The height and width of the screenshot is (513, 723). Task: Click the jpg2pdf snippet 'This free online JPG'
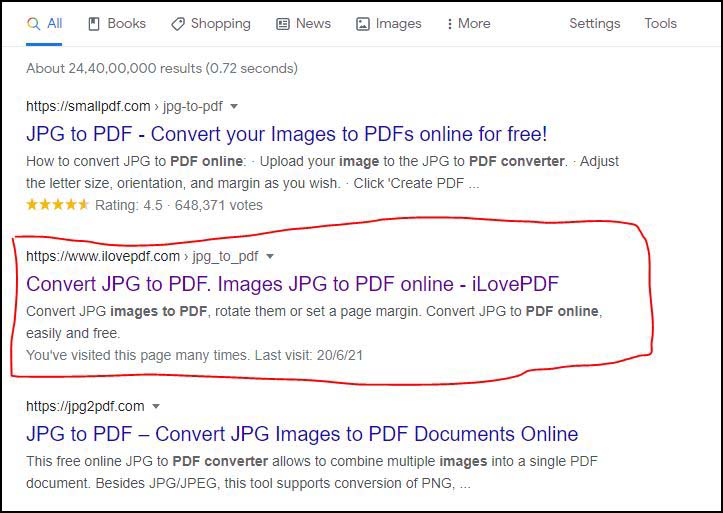click(312, 472)
